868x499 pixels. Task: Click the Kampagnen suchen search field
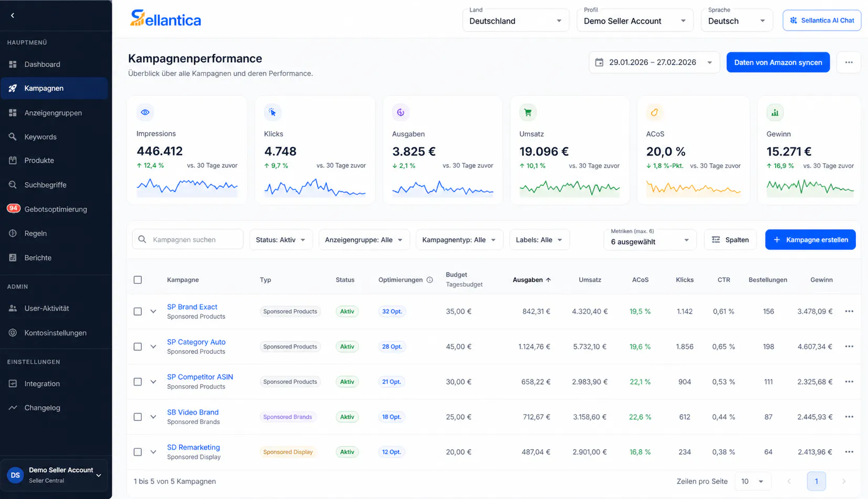(187, 240)
